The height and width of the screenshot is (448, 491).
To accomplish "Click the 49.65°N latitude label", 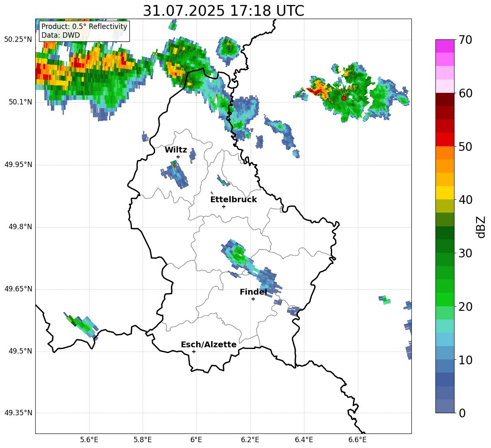I will [x=18, y=289].
